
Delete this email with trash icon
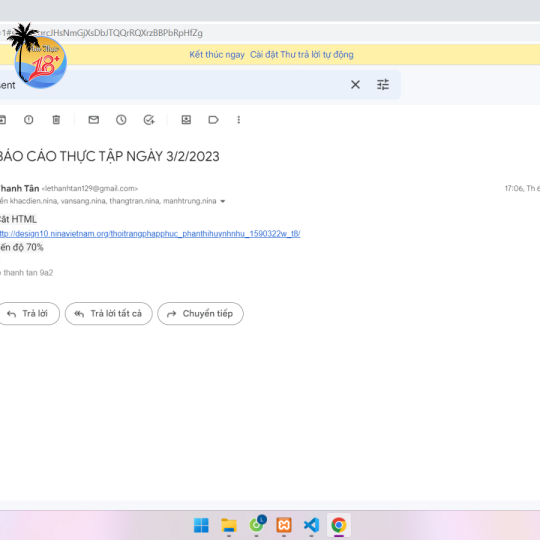[x=56, y=120]
